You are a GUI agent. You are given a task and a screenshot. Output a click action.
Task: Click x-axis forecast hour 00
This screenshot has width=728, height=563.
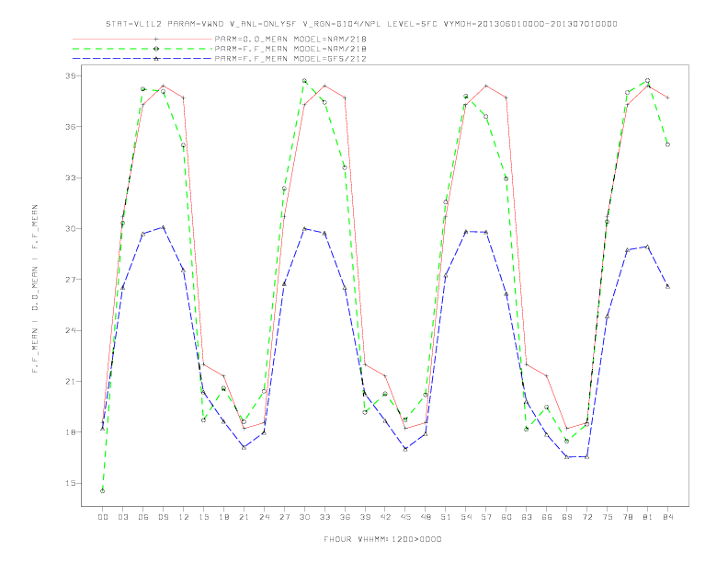click(103, 517)
